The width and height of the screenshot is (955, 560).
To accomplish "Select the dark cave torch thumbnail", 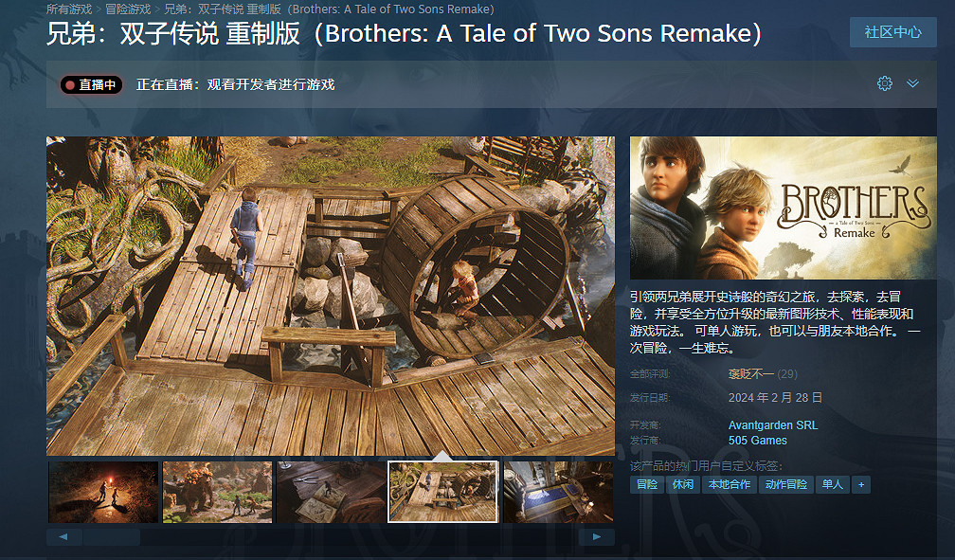I will pos(103,492).
